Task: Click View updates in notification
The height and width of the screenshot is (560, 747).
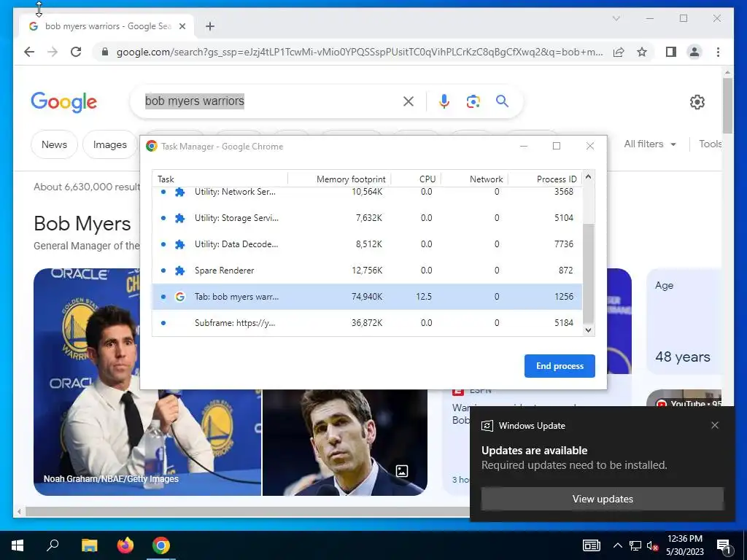Action: pyautogui.click(x=602, y=499)
